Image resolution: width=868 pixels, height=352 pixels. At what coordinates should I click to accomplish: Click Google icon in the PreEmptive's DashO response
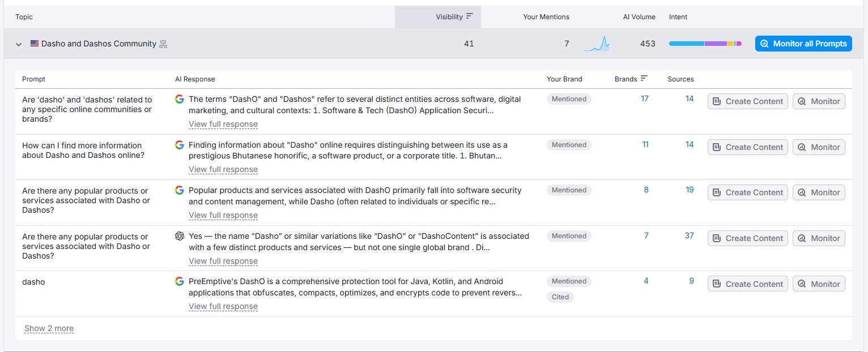[180, 281]
